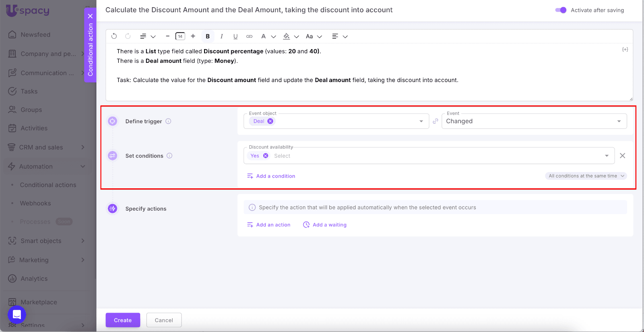Open the Event dropdown showing Changed
Viewport: 644px width, 332px height.
tap(534, 121)
